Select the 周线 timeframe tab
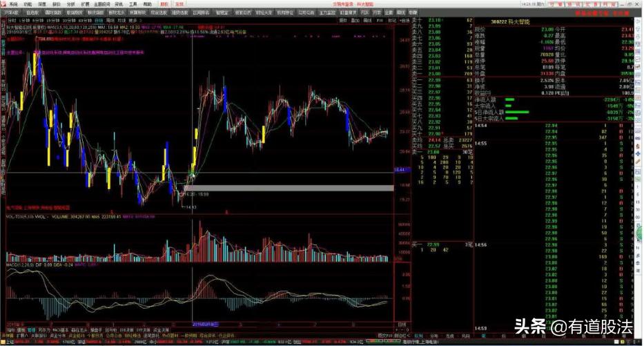This screenshot has width=644, height=346. pyautogui.click(x=110, y=20)
